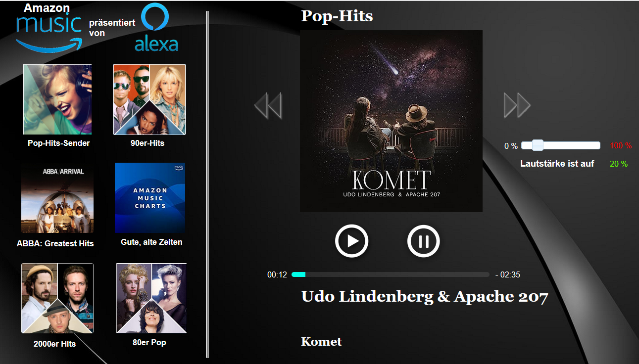Go to previous track with rewind arrows
The width and height of the screenshot is (639, 364).
point(268,105)
